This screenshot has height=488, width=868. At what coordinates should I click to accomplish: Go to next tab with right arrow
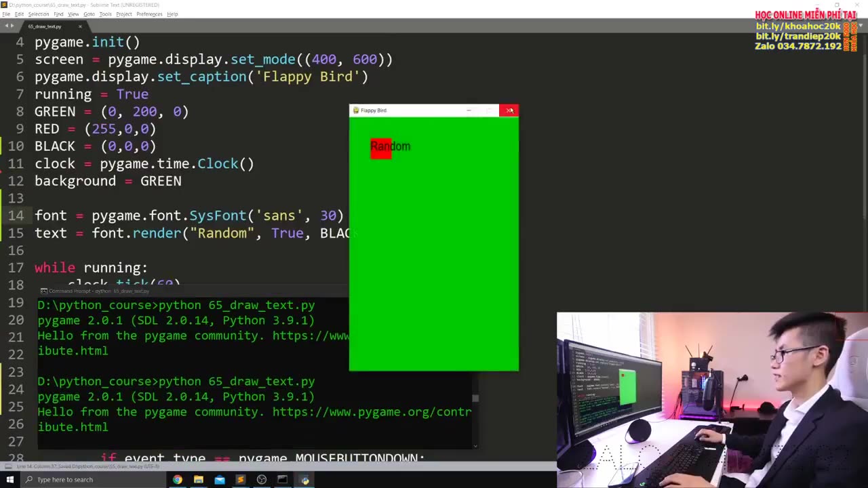pos(12,26)
